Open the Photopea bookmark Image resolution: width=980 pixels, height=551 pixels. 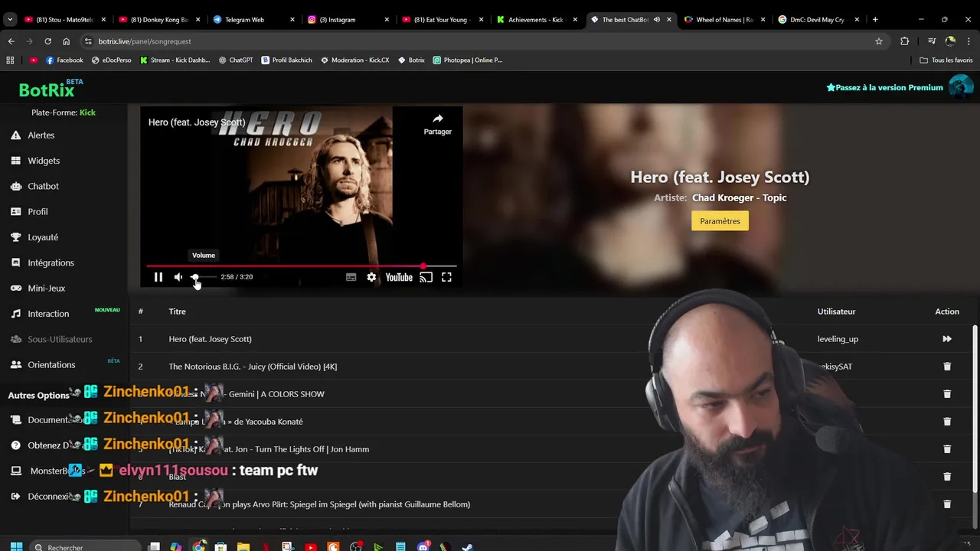[467, 60]
